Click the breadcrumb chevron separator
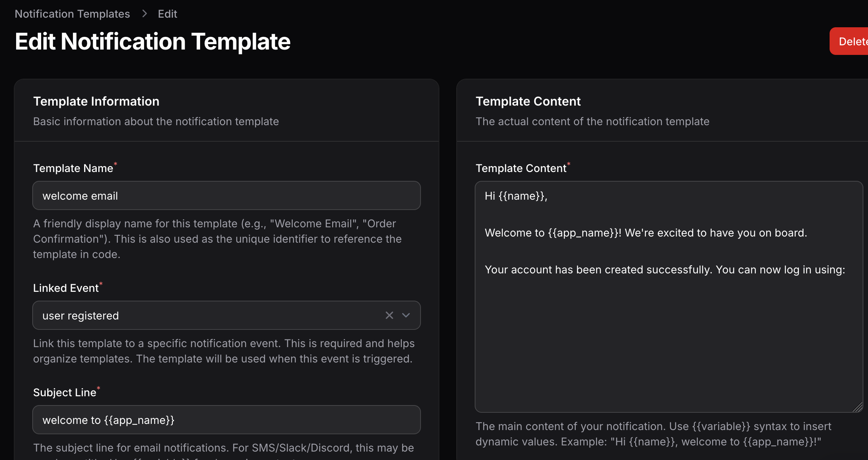The height and width of the screenshot is (460, 868). [144, 14]
